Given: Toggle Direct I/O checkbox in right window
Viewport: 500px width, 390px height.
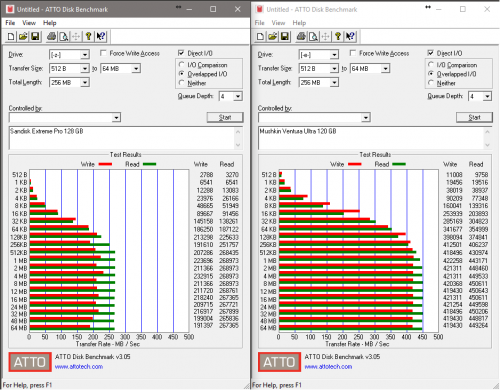Looking at the screenshot, I should [431, 53].
